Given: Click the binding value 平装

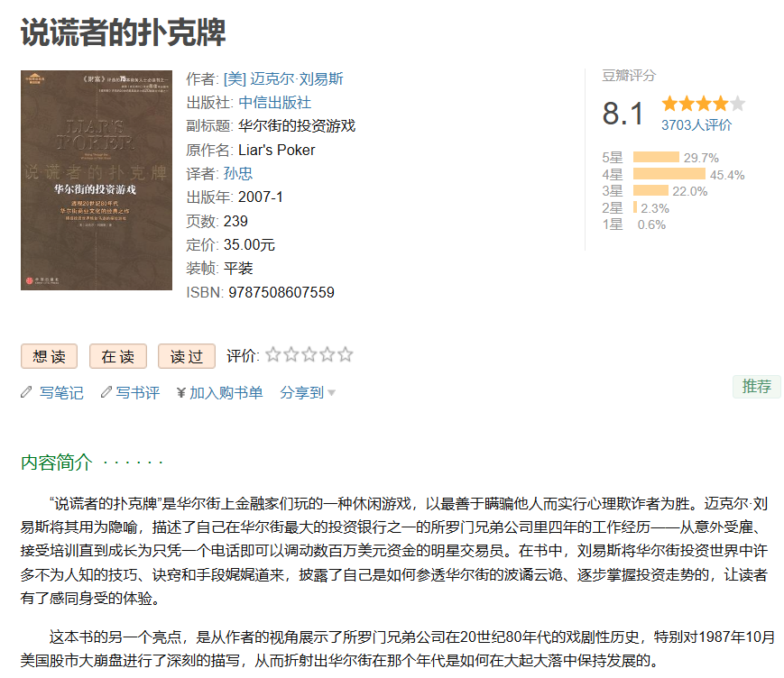Looking at the screenshot, I should [x=238, y=269].
